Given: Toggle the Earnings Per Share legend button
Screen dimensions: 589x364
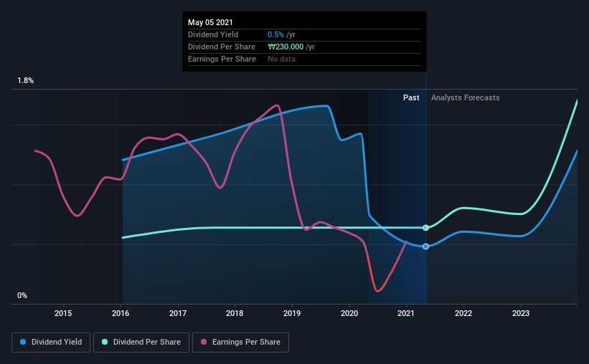Looking at the screenshot, I should click(x=240, y=343).
